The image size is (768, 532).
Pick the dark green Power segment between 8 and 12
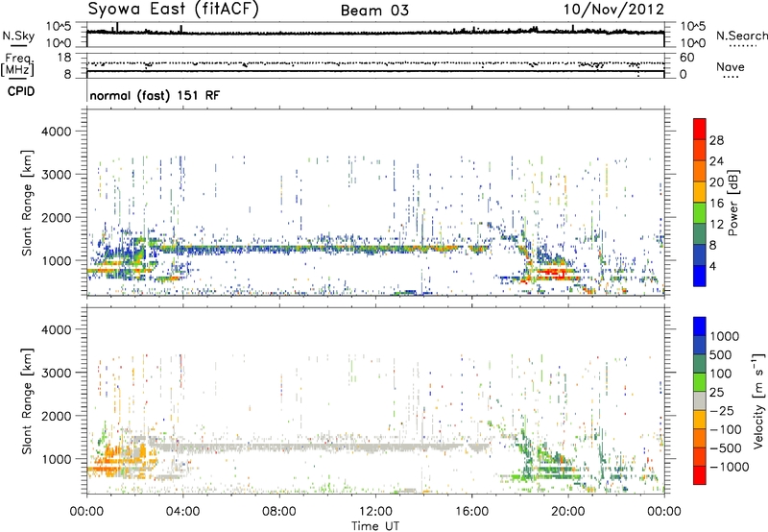pos(700,234)
